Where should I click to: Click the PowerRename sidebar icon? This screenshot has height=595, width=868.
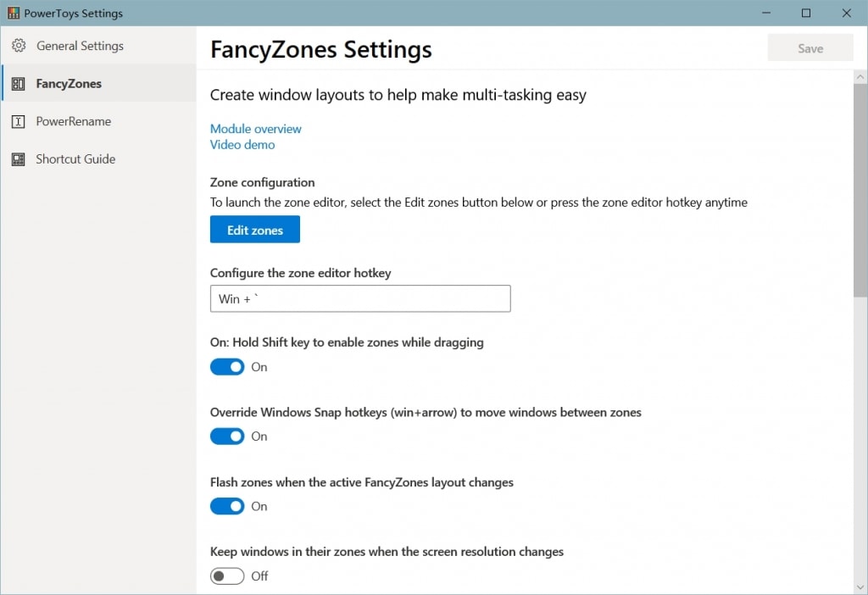pyautogui.click(x=19, y=121)
